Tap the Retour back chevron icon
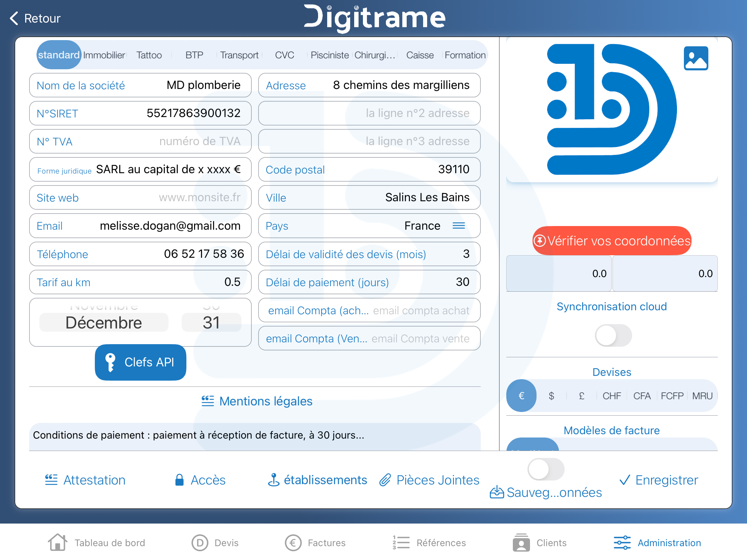747x560 pixels. pyautogui.click(x=14, y=18)
